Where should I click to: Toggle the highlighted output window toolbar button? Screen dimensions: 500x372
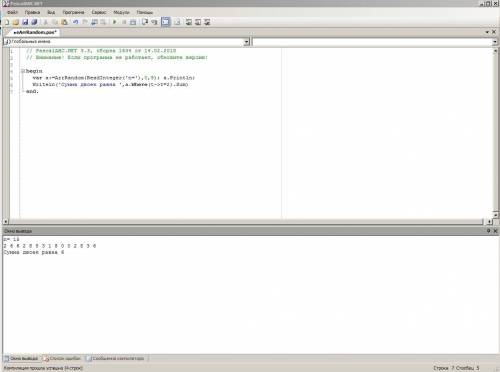pos(166,22)
